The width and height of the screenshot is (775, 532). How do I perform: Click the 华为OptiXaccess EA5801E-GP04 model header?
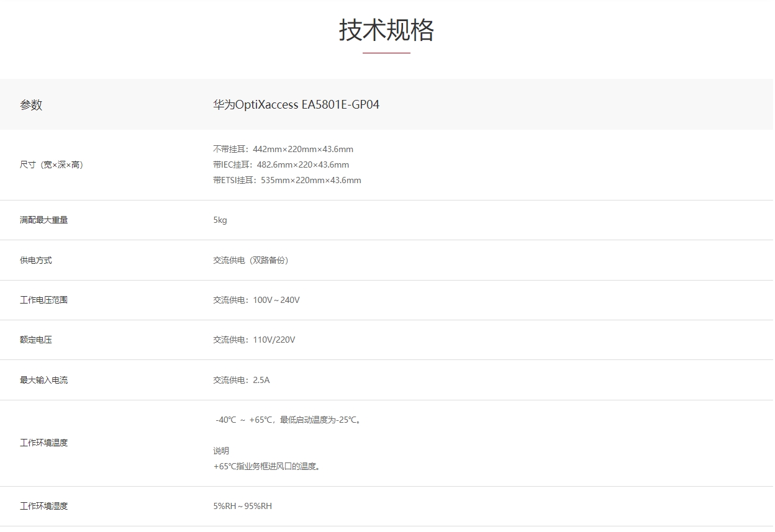tap(296, 105)
